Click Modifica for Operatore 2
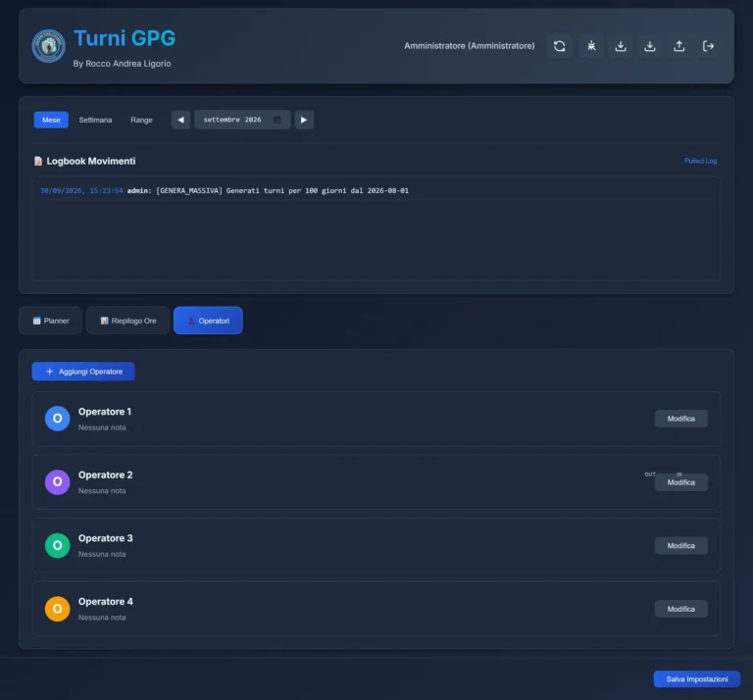The width and height of the screenshot is (753, 700). coord(681,482)
